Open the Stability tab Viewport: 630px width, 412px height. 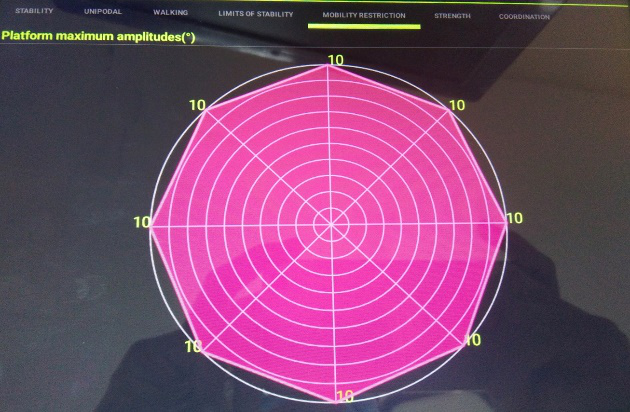pos(34,12)
